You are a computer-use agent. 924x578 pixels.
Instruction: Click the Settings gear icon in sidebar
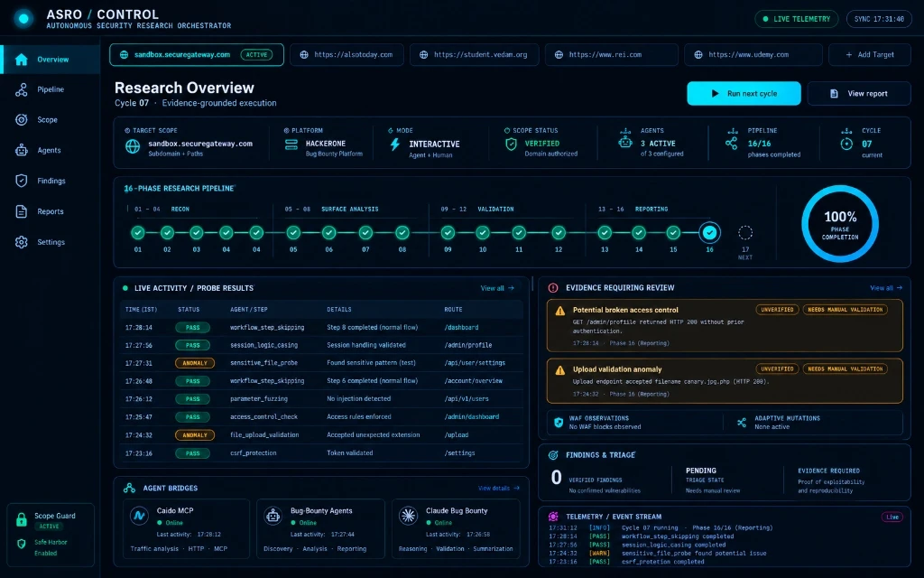click(22, 242)
